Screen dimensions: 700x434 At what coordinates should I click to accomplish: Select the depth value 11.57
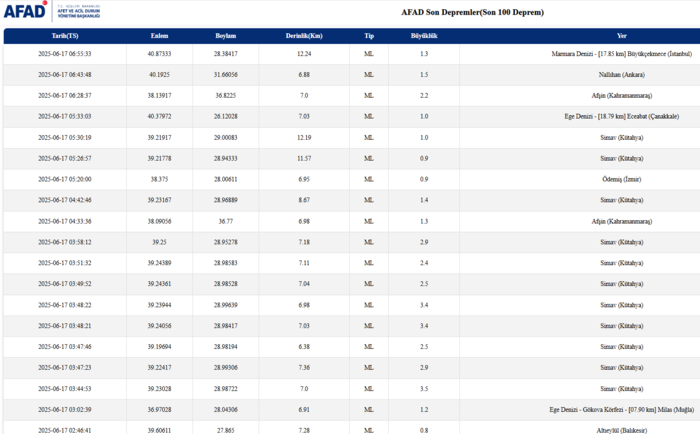click(x=304, y=159)
